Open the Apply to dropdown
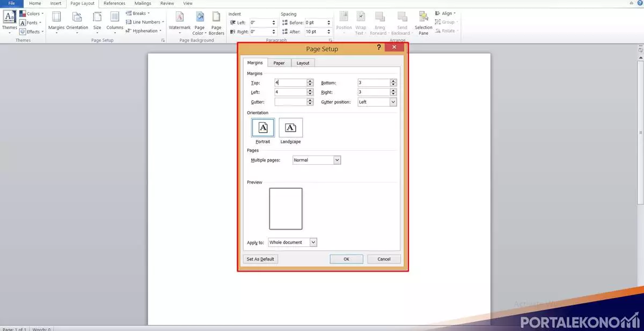 (x=292, y=242)
